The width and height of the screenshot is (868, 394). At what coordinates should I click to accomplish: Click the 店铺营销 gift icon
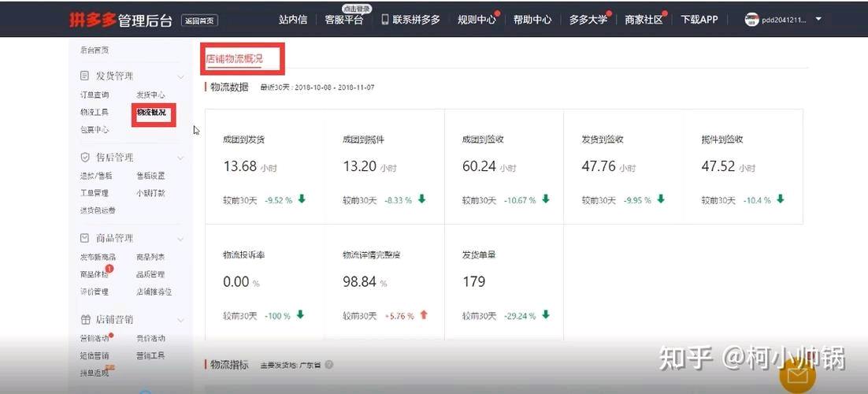(85, 320)
